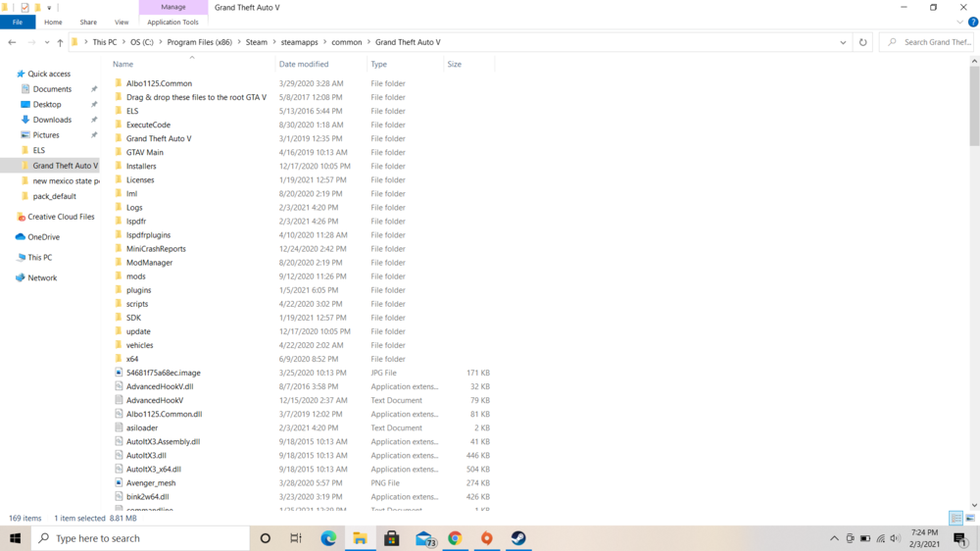Open recent locations dropdown arrow

(47, 42)
